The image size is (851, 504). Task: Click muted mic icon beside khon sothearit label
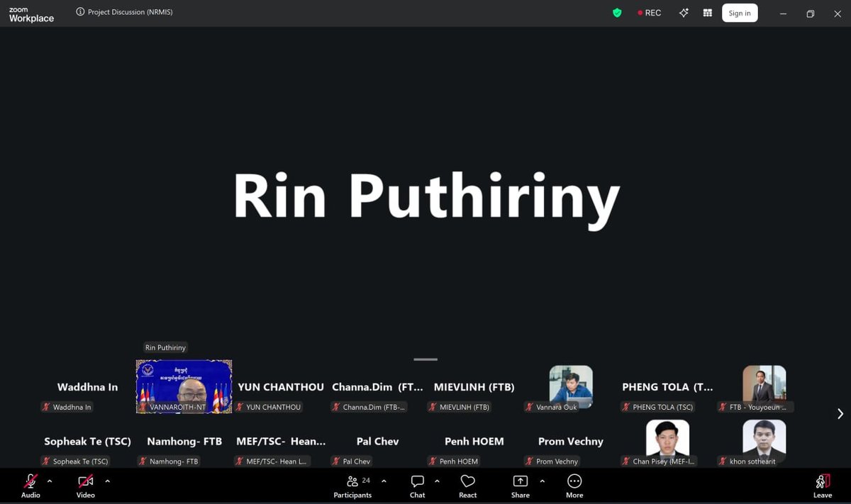(723, 461)
